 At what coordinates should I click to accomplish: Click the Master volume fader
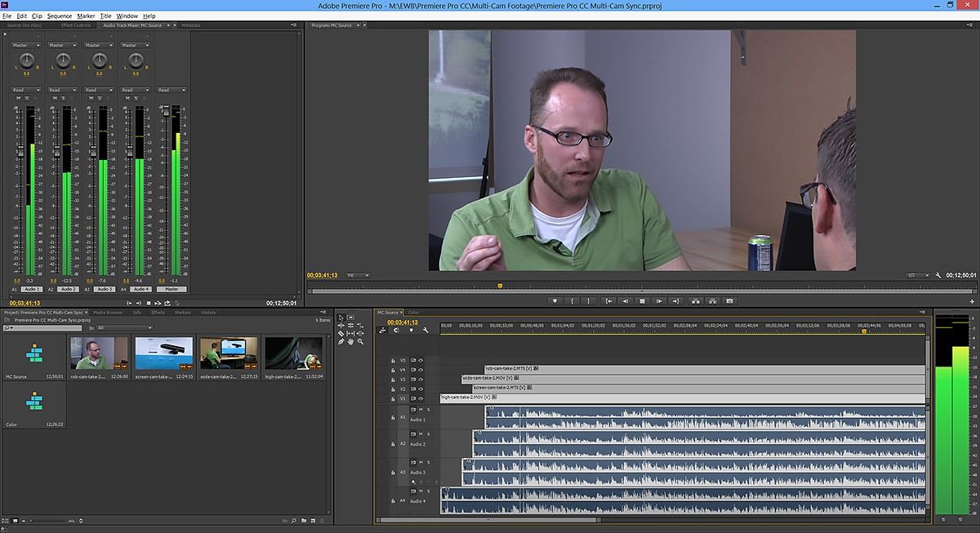point(167,111)
